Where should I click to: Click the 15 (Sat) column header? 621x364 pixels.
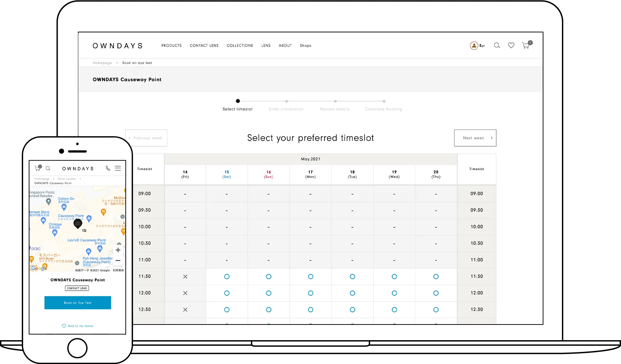pyautogui.click(x=227, y=174)
